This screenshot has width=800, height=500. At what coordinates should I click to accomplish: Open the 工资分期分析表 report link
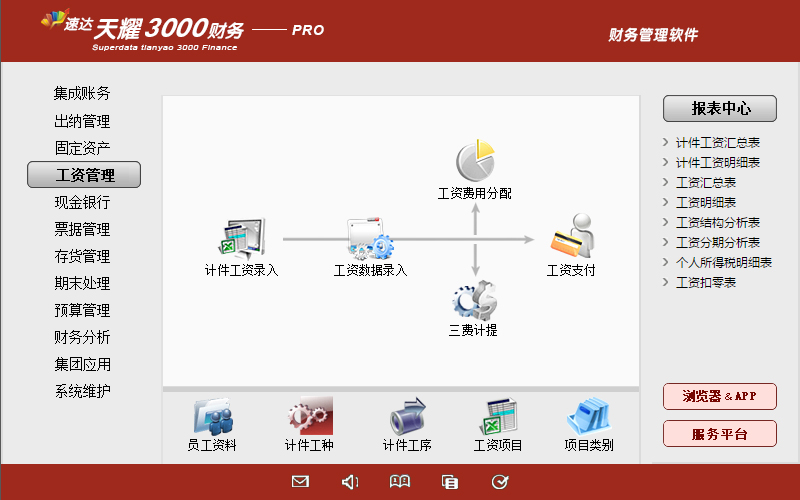tap(718, 242)
